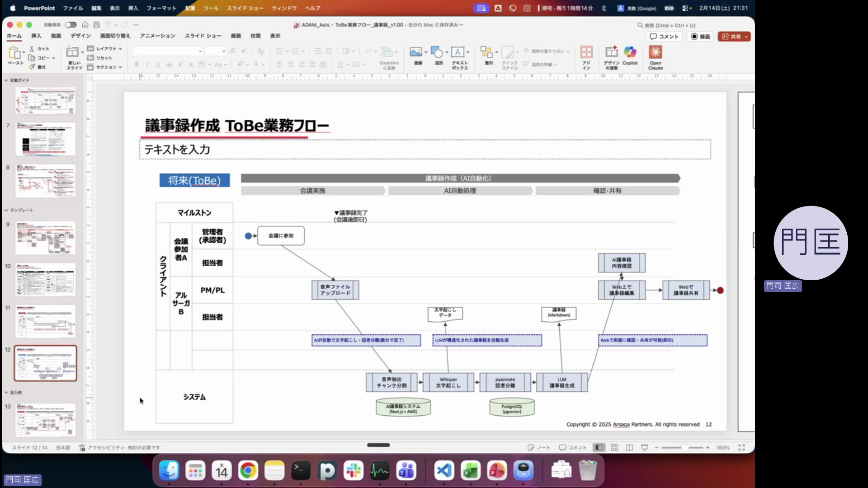
Task: Select slide 13 thumbnail in the panel
Action: 45,419
